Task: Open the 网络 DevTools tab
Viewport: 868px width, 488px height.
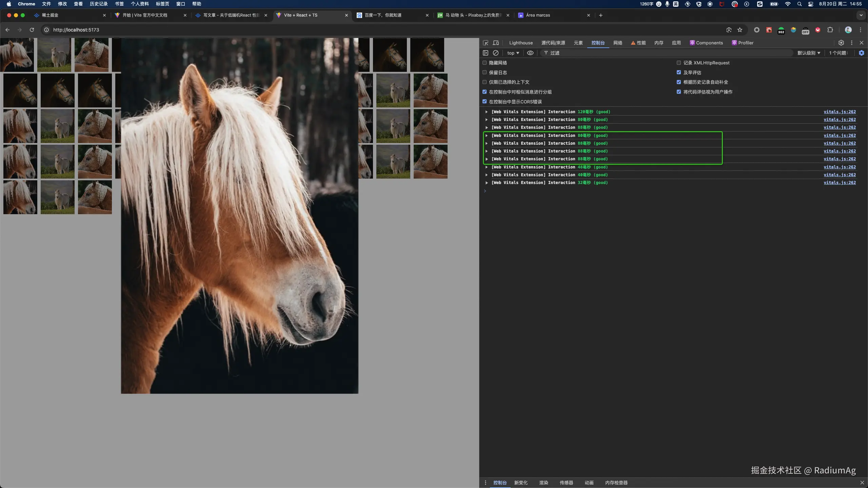Action: (618, 43)
